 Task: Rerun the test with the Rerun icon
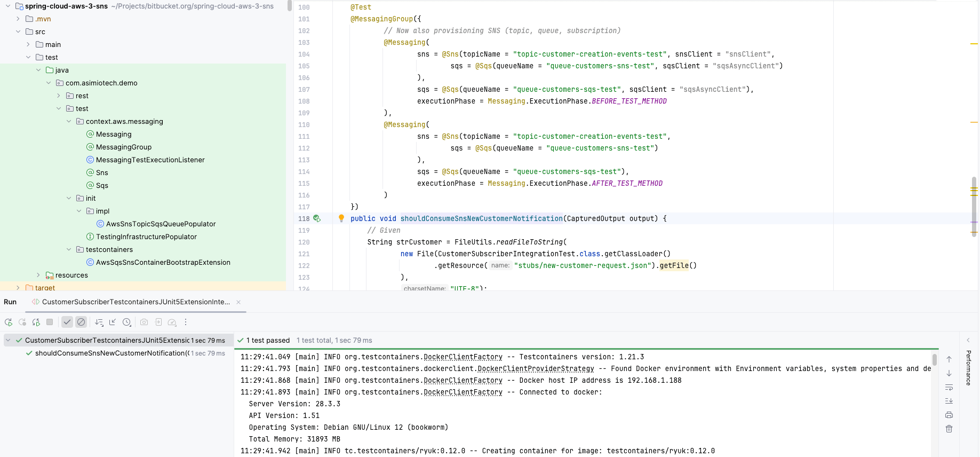pos(9,322)
